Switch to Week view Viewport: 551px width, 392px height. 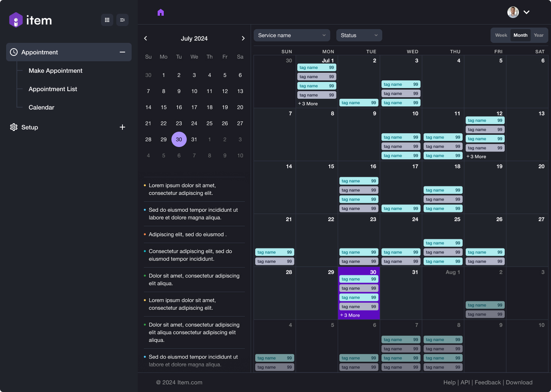[x=501, y=35]
